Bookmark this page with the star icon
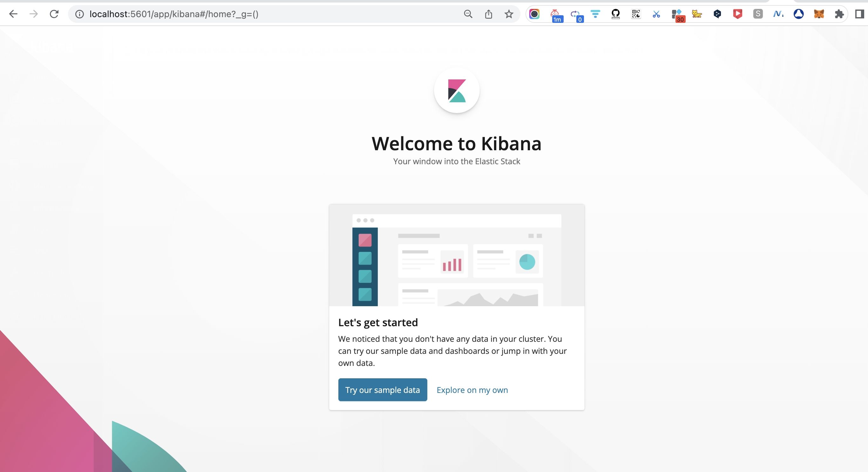The height and width of the screenshot is (472, 868). (508, 14)
